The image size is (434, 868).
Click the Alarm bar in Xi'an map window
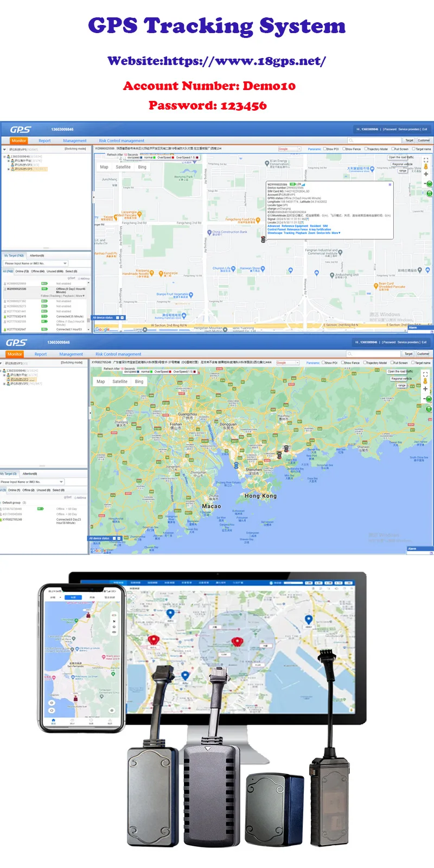420,327
